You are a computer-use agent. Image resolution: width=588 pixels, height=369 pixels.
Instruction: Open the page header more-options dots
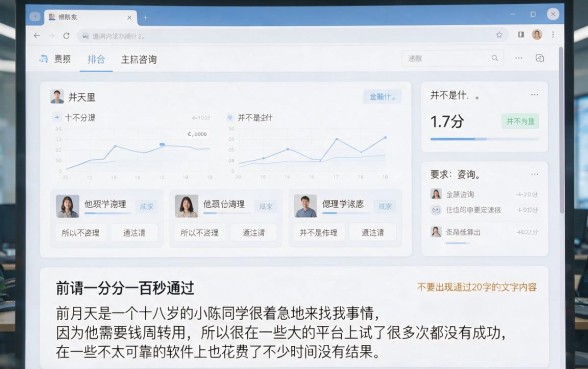point(519,58)
